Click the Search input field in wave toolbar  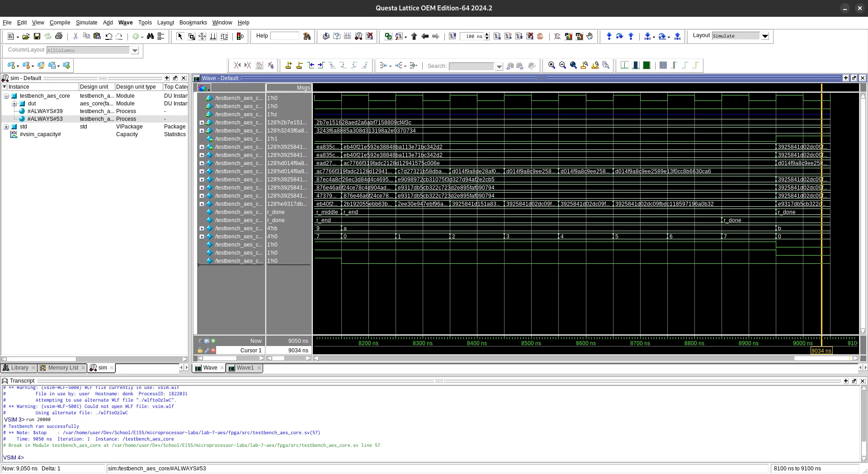point(472,66)
